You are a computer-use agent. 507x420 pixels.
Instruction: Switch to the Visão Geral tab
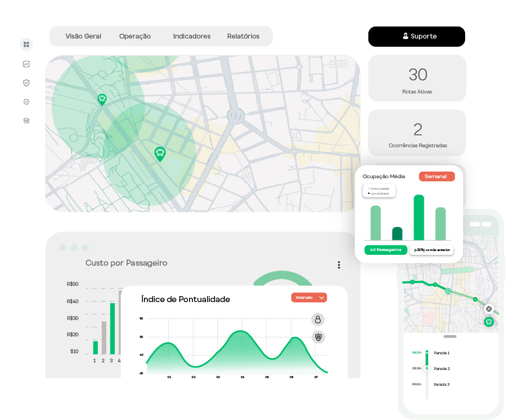click(x=84, y=36)
